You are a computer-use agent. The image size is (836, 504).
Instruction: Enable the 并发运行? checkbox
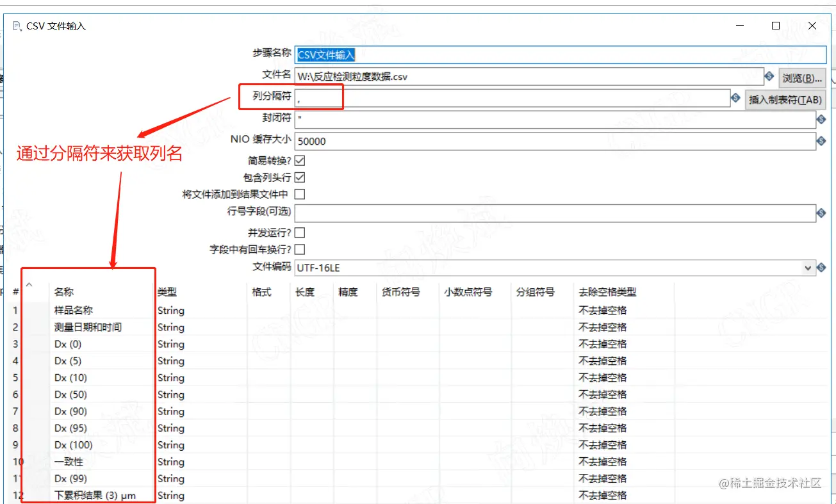[x=299, y=232]
